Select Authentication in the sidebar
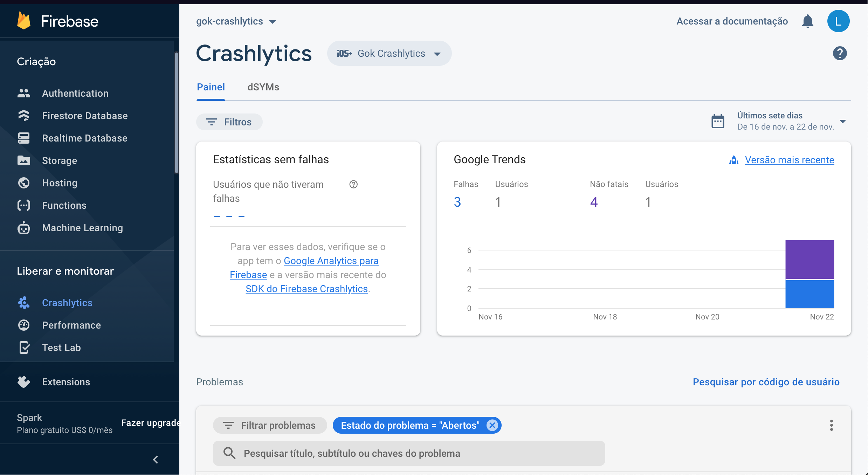This screenshot has width=868, height=475. pyautogui.click(x=75, y=93)
